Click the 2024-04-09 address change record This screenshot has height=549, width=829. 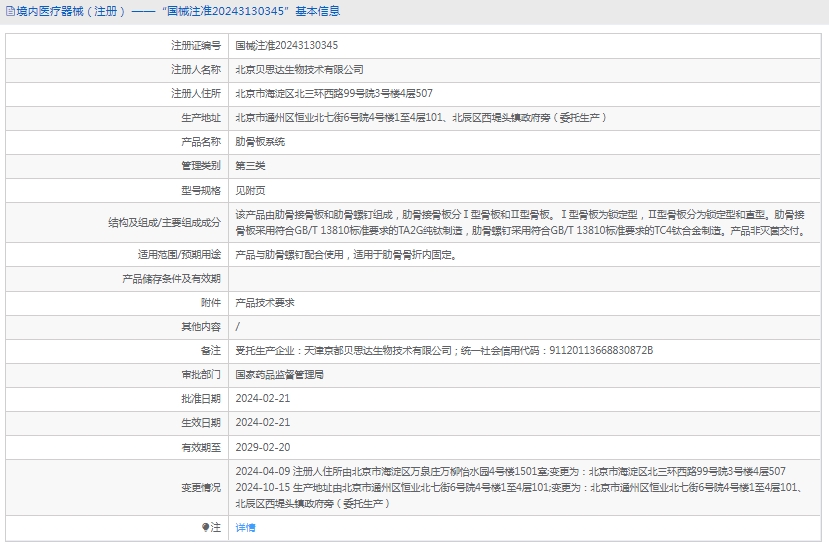(x=510, y=472)
